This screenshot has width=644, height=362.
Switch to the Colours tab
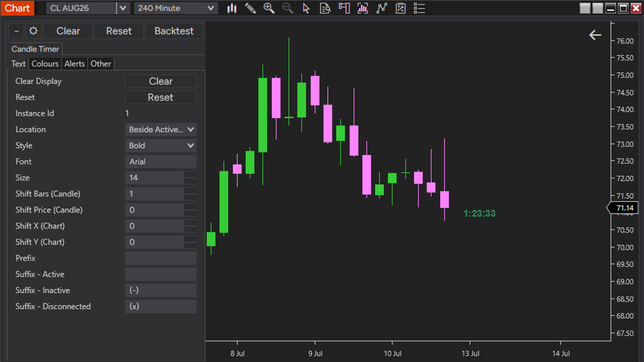tap(45, 64)
